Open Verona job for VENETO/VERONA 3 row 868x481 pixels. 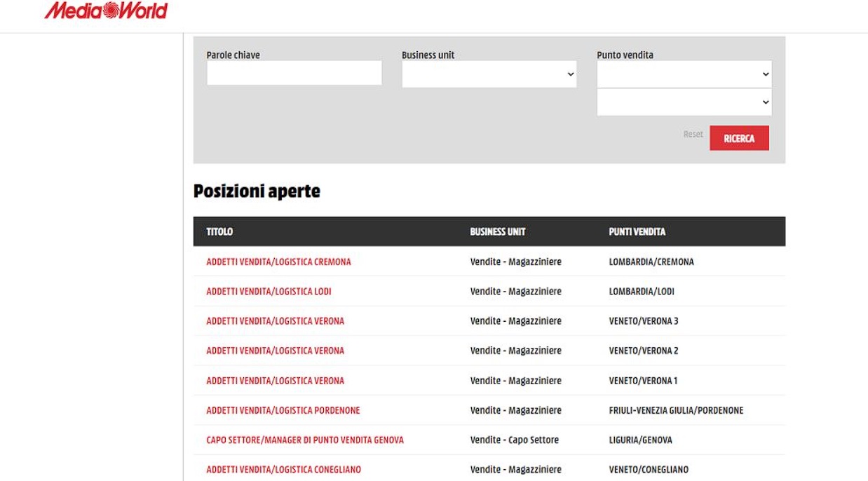pyautogui.click(x=275, y=321)
